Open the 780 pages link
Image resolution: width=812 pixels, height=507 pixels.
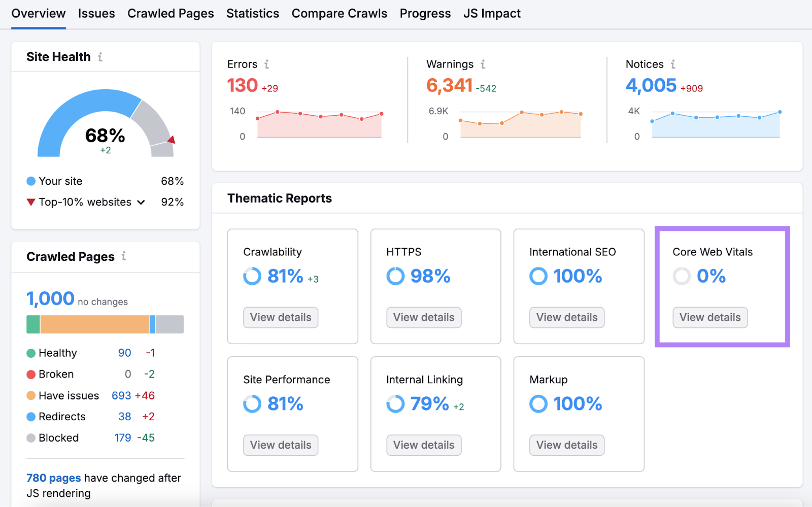[53, 478]
